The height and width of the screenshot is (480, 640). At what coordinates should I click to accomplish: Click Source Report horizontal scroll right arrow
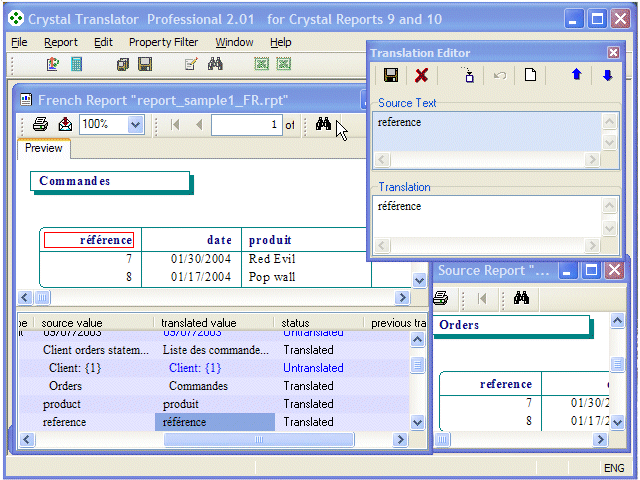[600, 439]
